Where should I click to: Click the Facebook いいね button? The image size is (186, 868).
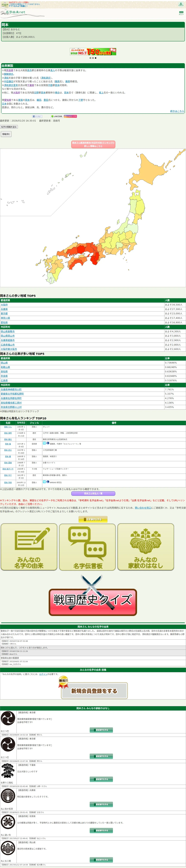37,116
